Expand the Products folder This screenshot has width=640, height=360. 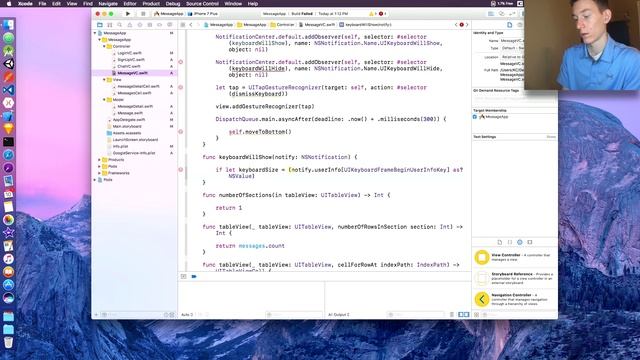tap(100, 160)
